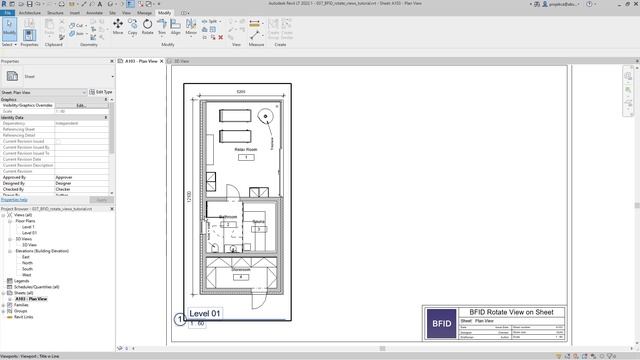Screen dimensions: 640x360
Task: Click the Rotate tool icon
Action: tap(147, 24)
